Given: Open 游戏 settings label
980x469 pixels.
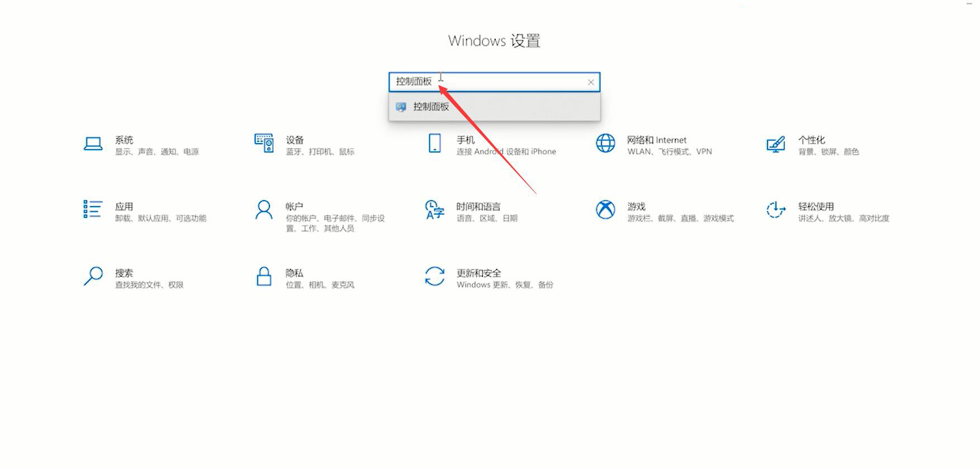Looking at the screenshot, I should click(636, 206).
